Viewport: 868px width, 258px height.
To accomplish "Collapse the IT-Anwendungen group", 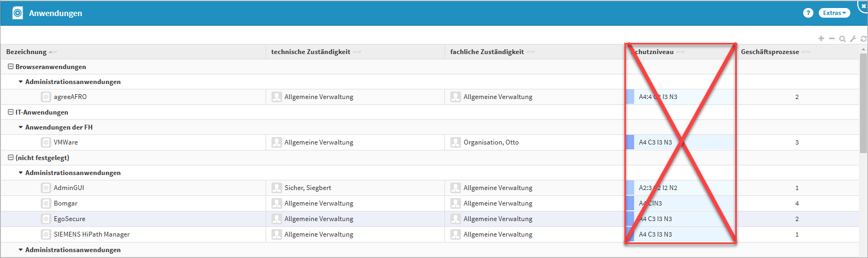I will tap(10, 112).
